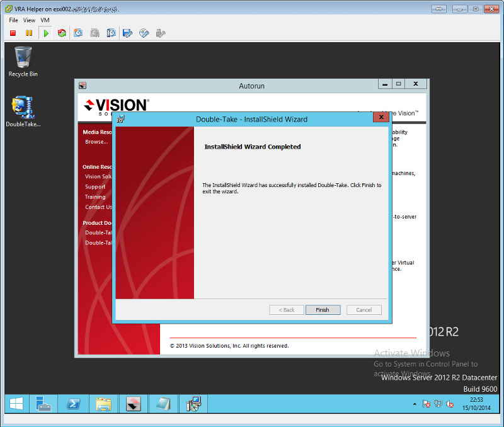The height and width of the screenshot is (427, 504).
Task: Click the network tray icon
Action: coord(438,404)
